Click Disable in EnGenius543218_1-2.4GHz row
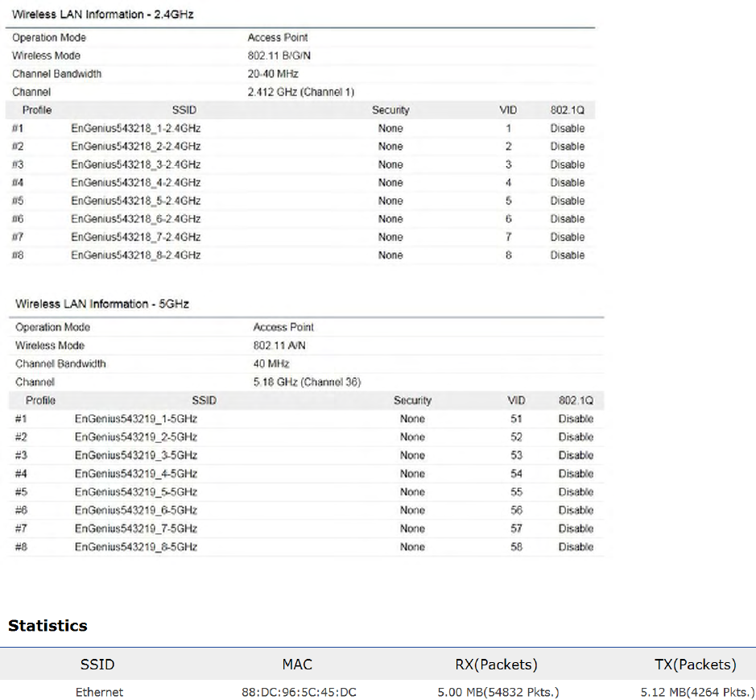756x700 pixels. coord(568,128)
